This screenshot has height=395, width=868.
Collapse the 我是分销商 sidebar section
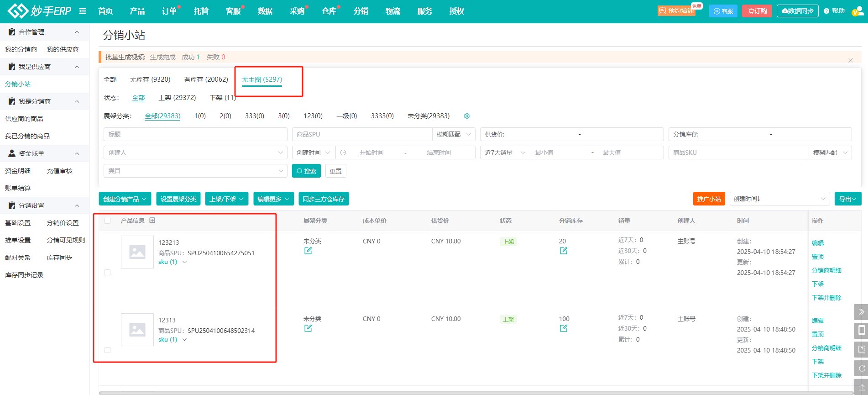[x=77, y=101]
